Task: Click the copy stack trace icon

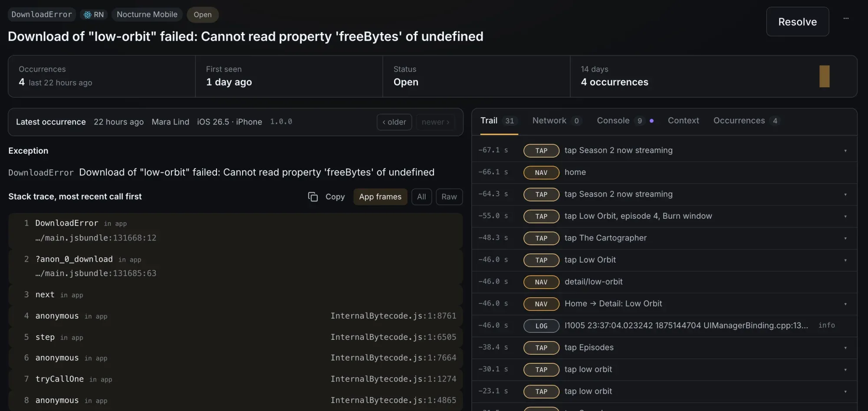Action: click(313, 197)
